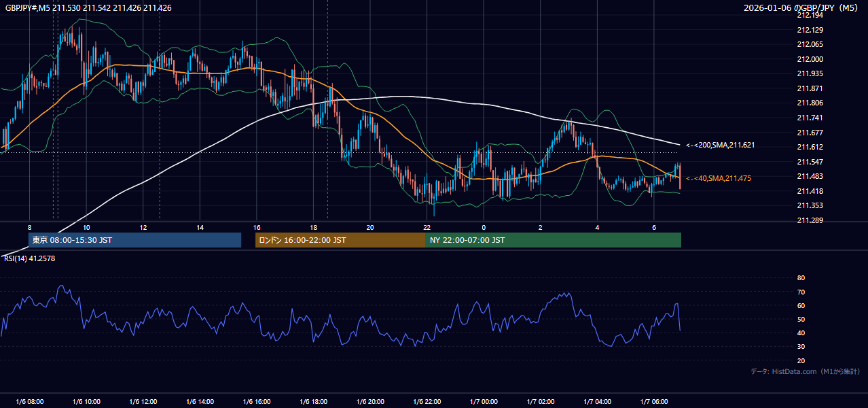
Task: Click the 212.194 price axis label
Action: pyautogui.click(x=810, y=15)
